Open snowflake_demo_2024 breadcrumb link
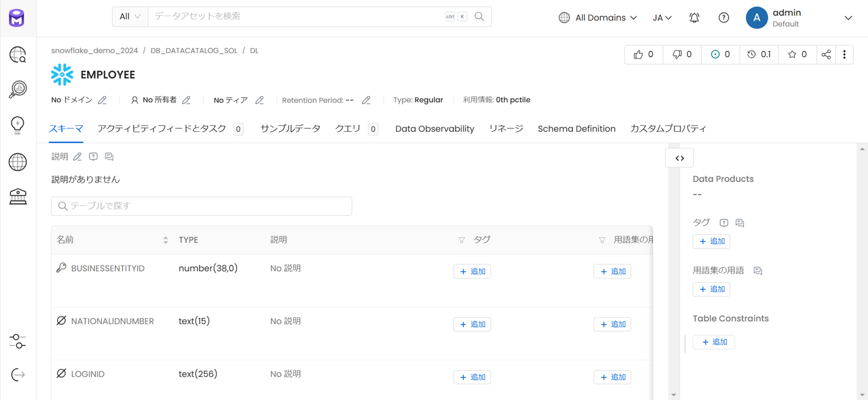The height and width of the screenshot is (400, 868). point(94,51)
